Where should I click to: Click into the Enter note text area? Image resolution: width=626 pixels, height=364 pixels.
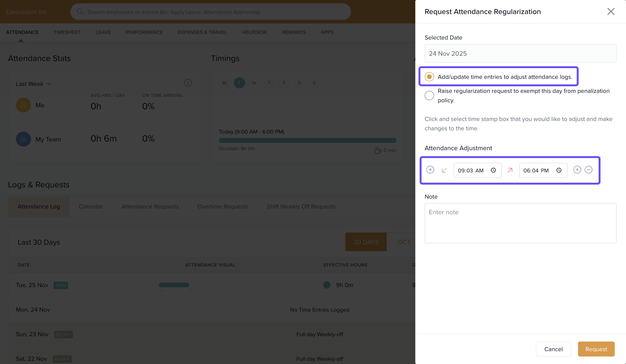[520, 223]
